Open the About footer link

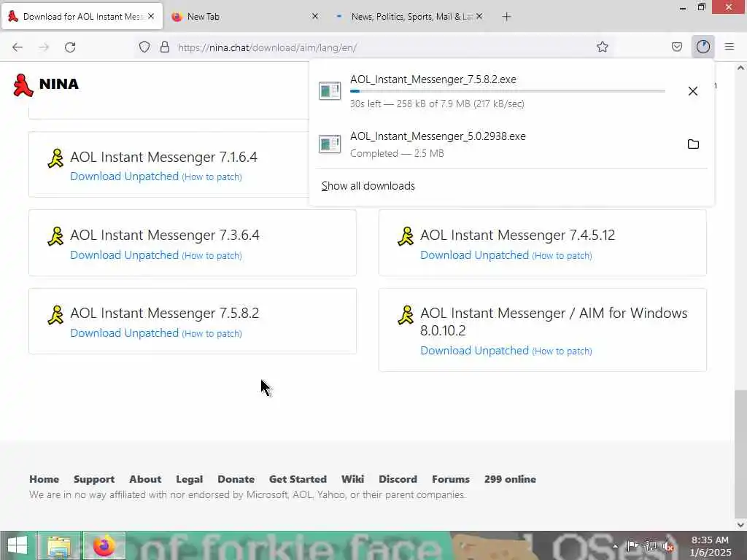(x=145, y=479)
